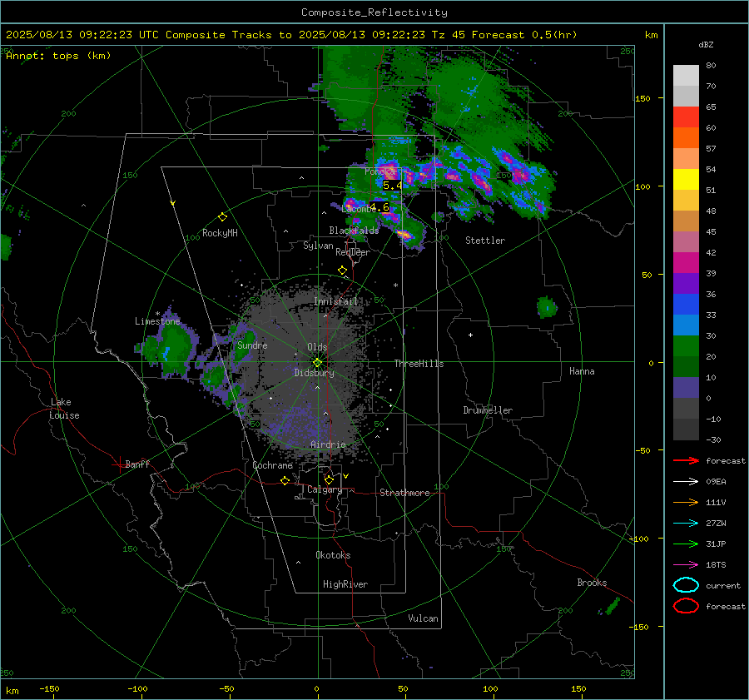Click the Calgary city label

click(325, 489)
